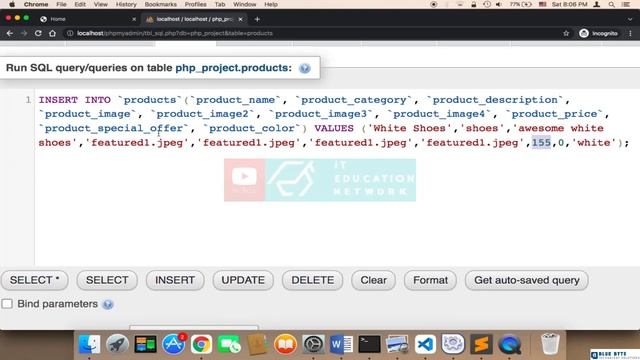The width and height of the screenshot is (640, 360).
Task: Click the clock in menu bar
Action: click(x=569, y=4)
